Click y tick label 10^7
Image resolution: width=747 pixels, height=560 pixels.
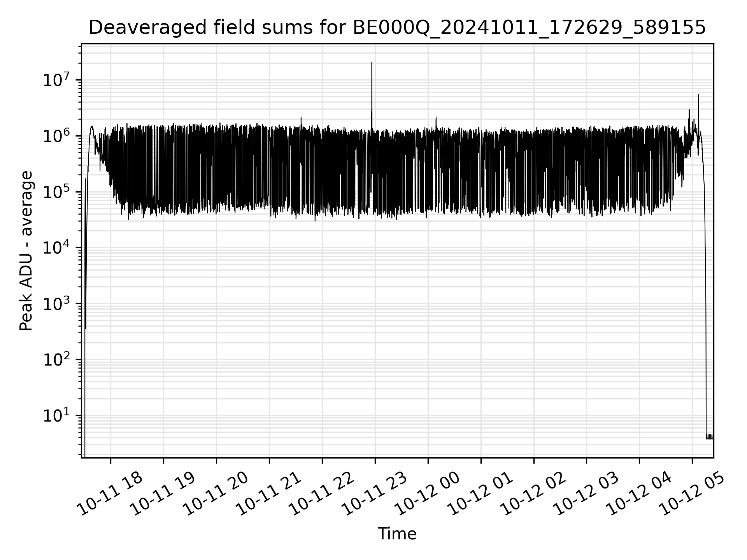tap(57, 79)
